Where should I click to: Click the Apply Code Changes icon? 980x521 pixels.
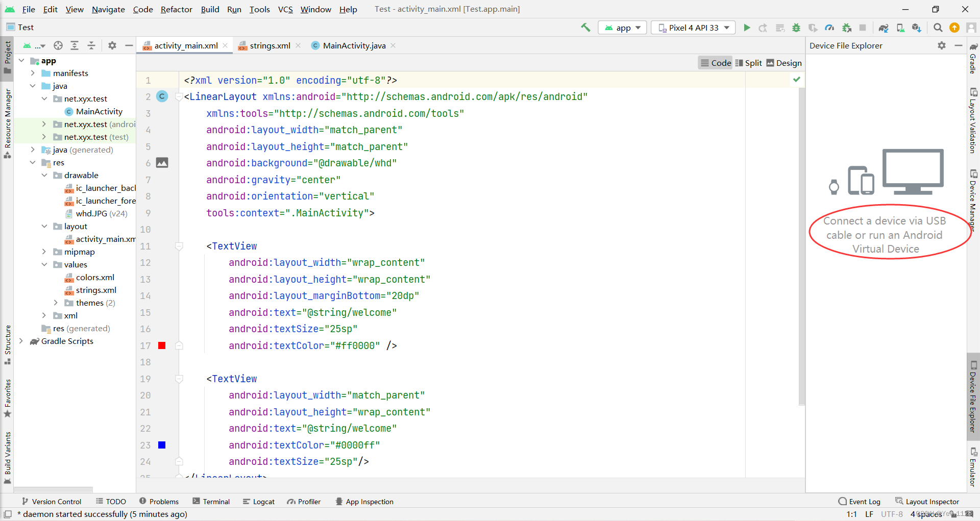(x=780, y=28)
